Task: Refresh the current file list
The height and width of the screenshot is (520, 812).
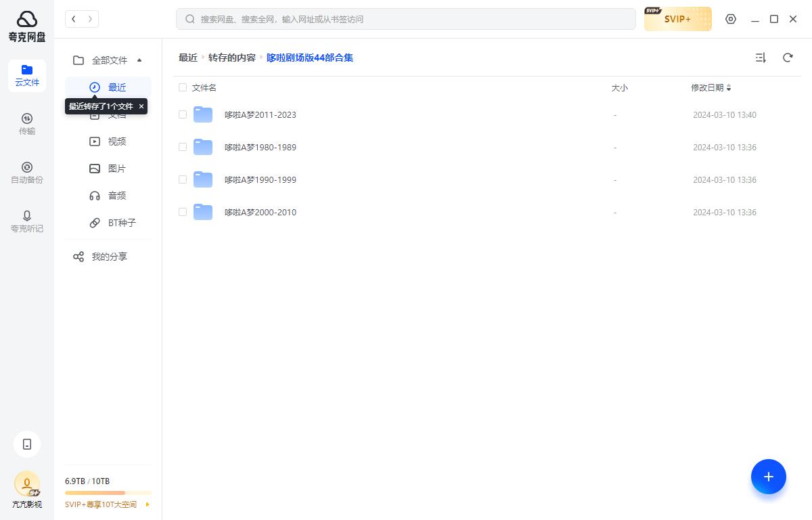Action: [x=788, y=58]
